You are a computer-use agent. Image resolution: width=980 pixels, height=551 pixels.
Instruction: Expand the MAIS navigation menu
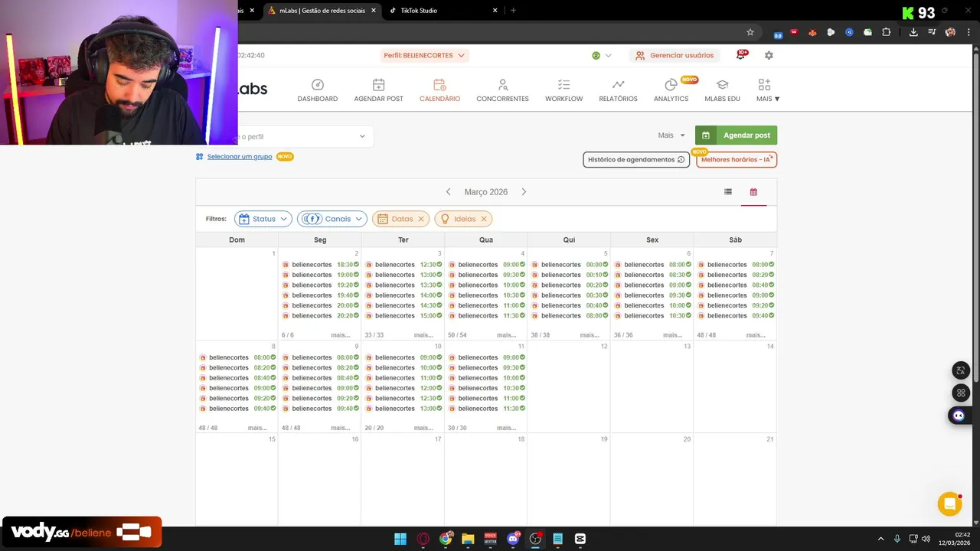click(x=767, y=90)
